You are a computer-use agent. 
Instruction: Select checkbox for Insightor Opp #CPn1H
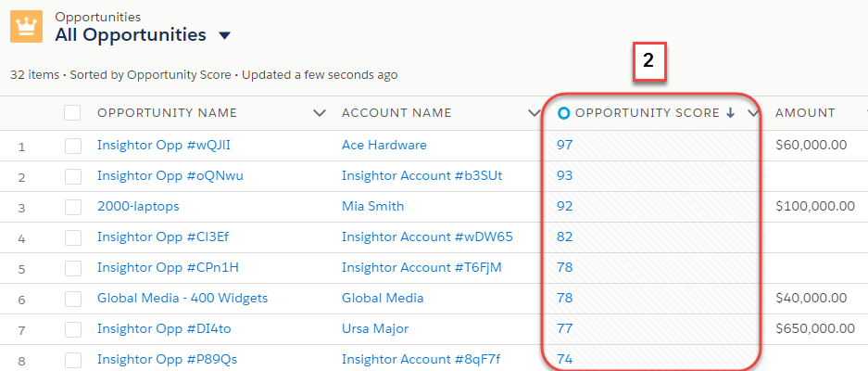[x=72, y=268]
